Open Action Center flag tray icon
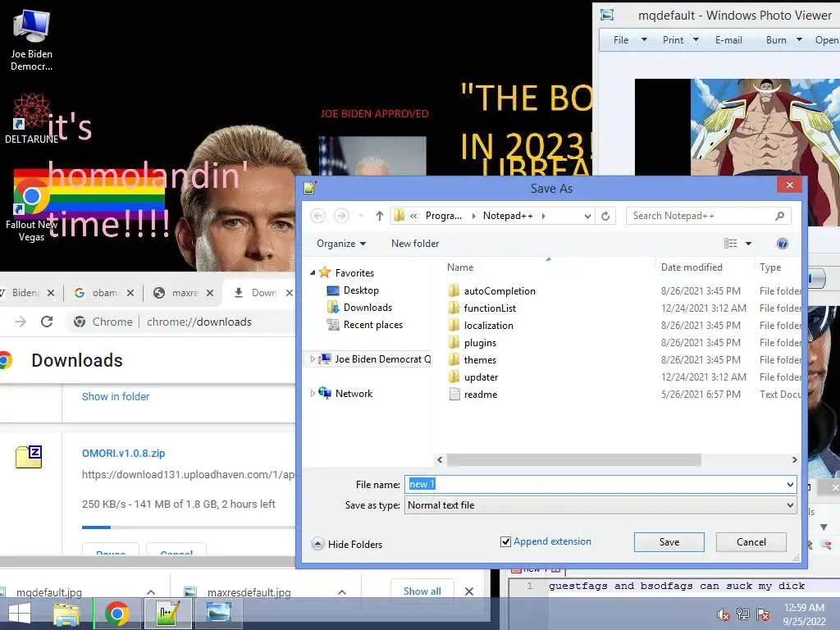The height and width of the screenshot is (630, 840). point(763,614)
